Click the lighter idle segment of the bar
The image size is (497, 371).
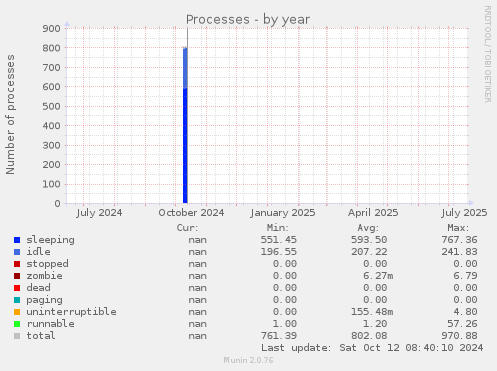tap(185, 68)
